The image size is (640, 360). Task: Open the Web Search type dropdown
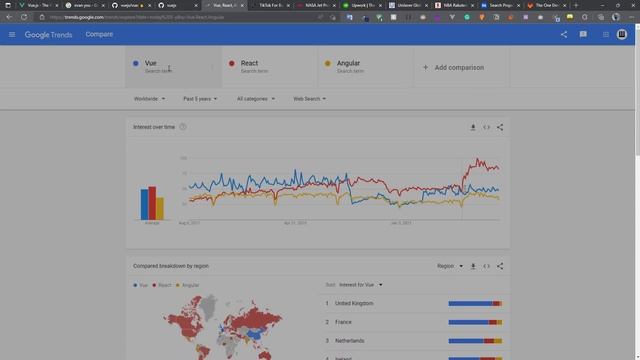[x=309, y=99]
